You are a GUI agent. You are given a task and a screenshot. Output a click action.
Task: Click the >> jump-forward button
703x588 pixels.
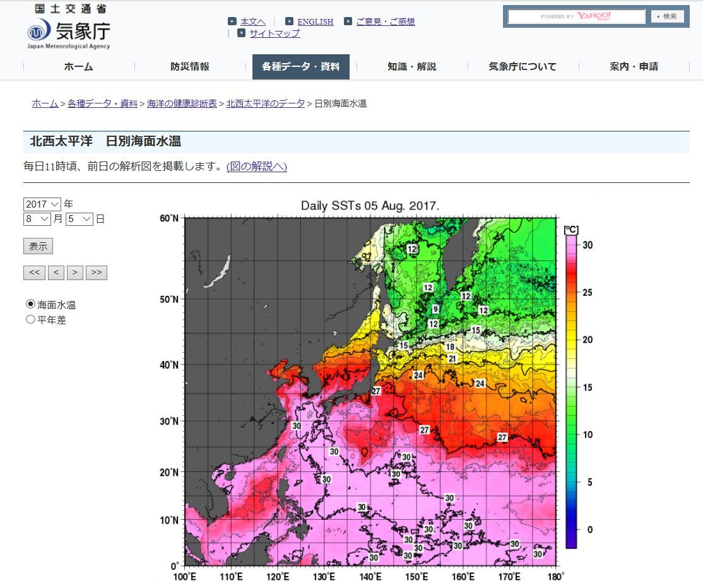97,273
